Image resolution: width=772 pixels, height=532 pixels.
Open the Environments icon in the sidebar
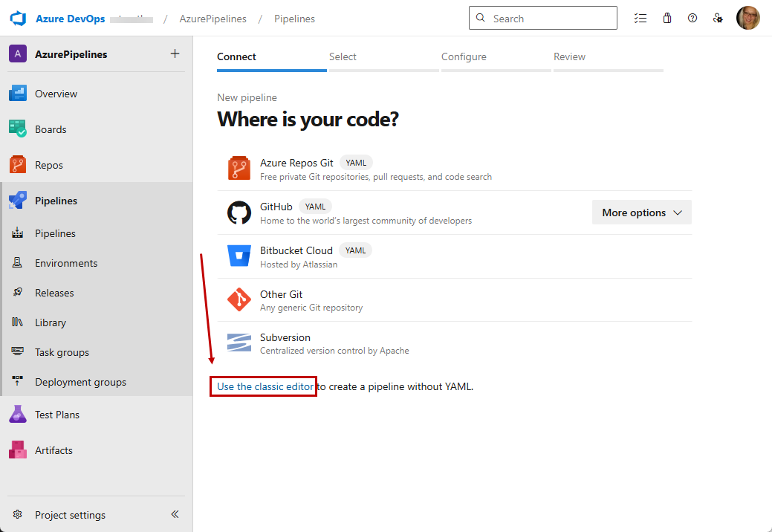pos(17,263)
